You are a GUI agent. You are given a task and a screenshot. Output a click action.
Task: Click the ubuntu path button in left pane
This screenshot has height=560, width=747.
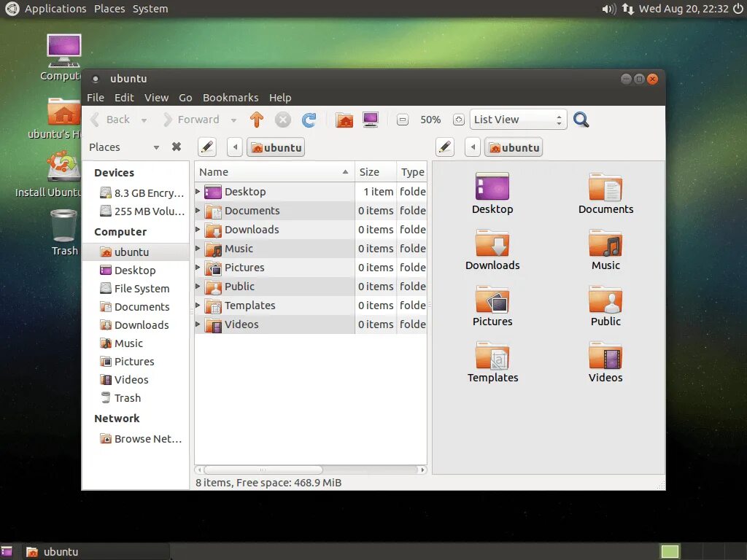tap(276, 147)
